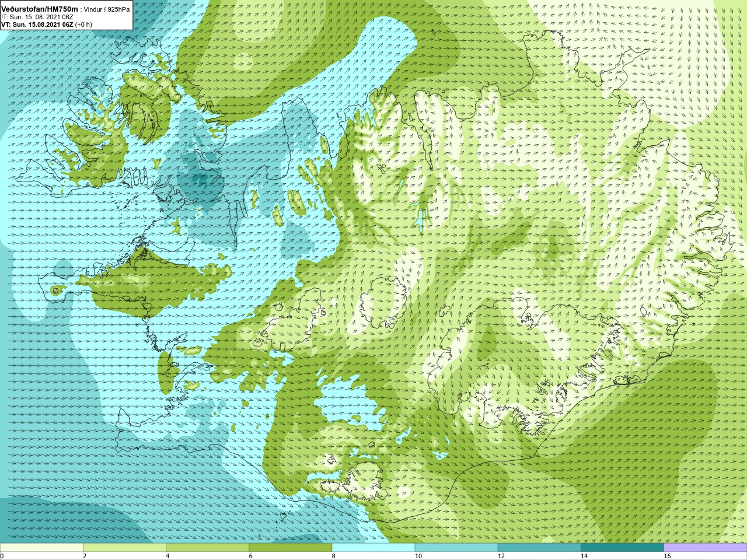Click the legend scale label "12"
Image resolution: width=747 pixels, height=560 pixels.
point(501,556)
